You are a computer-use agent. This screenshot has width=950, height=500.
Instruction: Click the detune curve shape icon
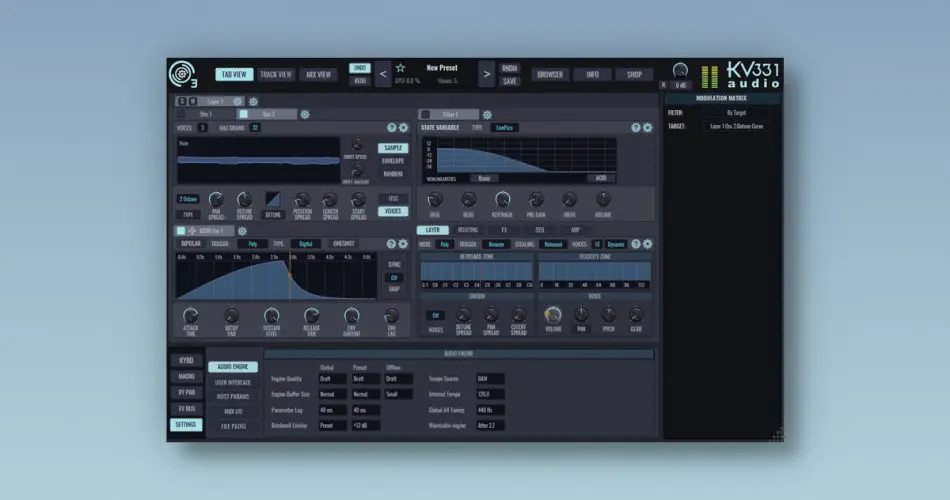273,200
